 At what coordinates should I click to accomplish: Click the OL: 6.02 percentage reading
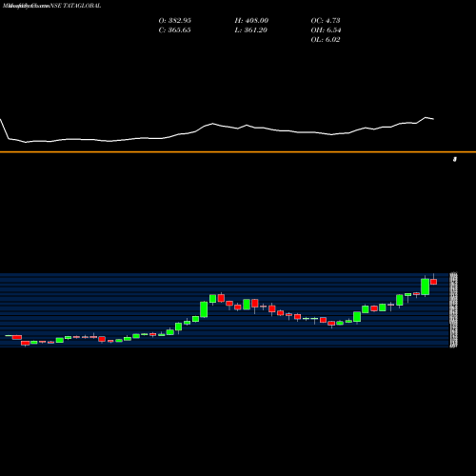[326, 40]
